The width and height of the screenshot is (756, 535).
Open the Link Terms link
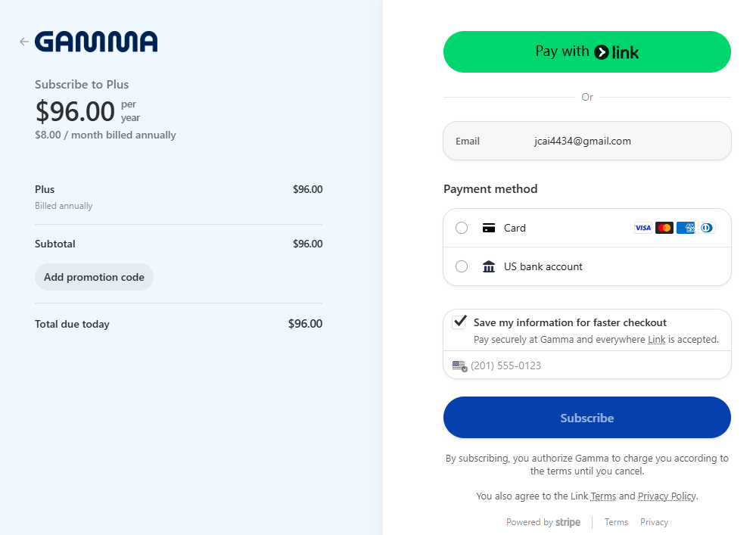tap(603, 496)
